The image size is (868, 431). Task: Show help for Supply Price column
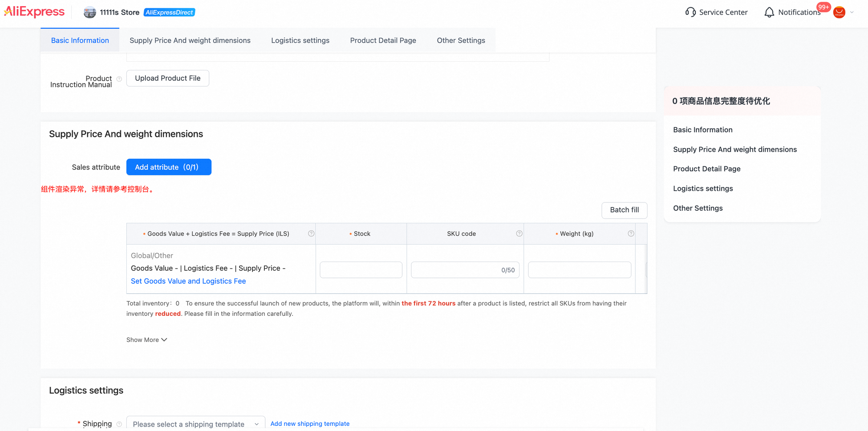(311, 233)
